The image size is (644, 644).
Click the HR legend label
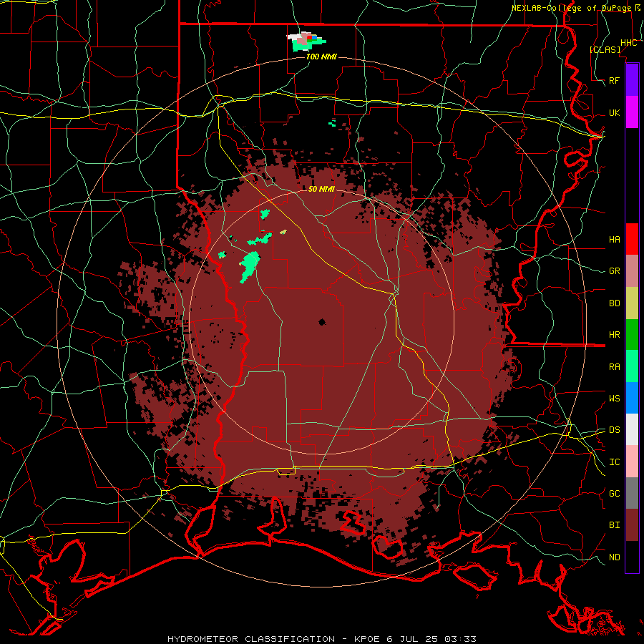(615, 335)
